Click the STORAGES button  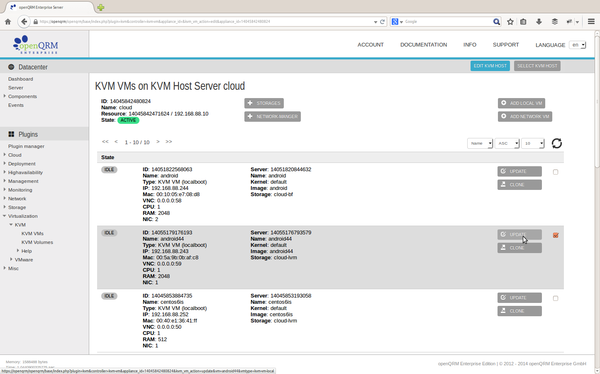click(x=264, y=103)
